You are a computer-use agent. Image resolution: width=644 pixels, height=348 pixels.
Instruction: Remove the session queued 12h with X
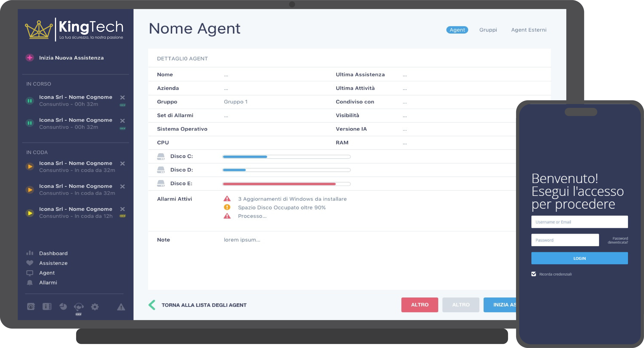[x=123, y=209]
